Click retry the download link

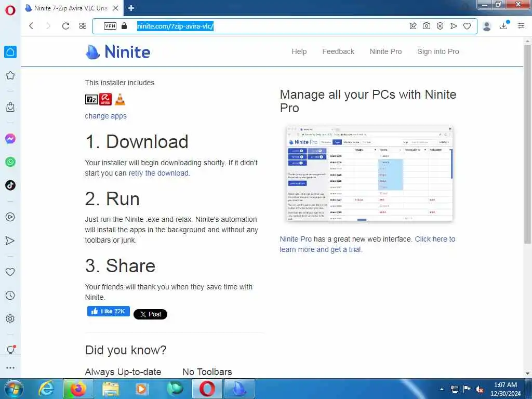pos(158,173)
